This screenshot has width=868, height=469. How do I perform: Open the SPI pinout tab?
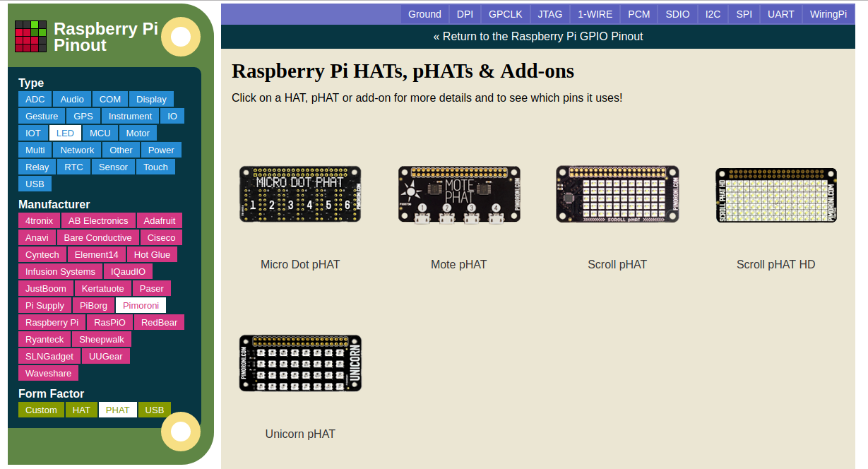[744, 14]
